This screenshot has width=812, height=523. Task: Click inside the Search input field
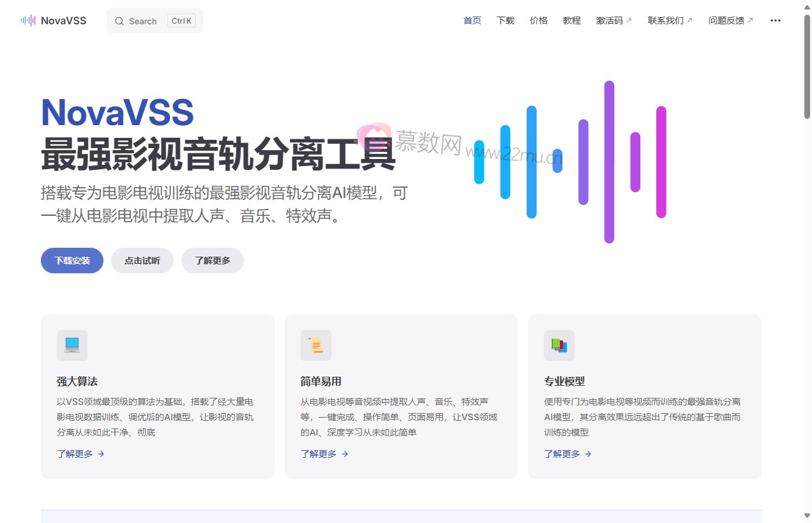(x=147, y=21)
